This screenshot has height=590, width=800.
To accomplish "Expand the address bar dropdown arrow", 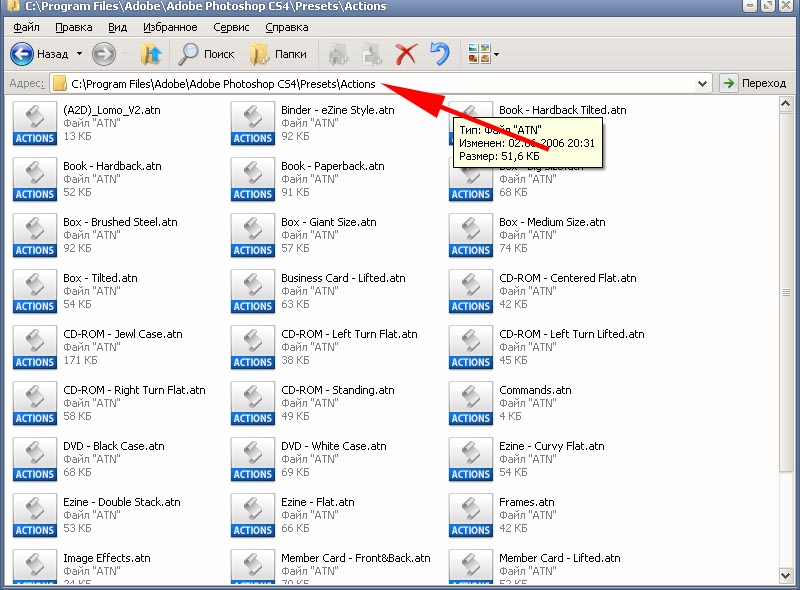I will (703, 83).
